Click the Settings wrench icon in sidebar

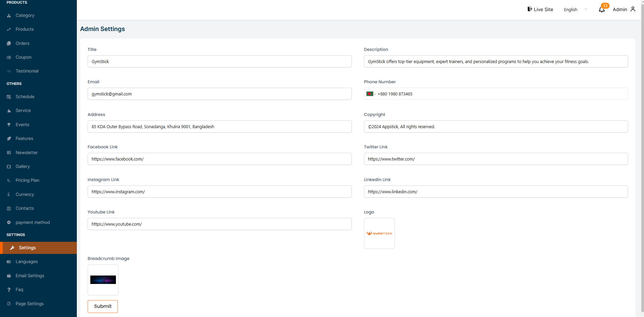[12, 248]
